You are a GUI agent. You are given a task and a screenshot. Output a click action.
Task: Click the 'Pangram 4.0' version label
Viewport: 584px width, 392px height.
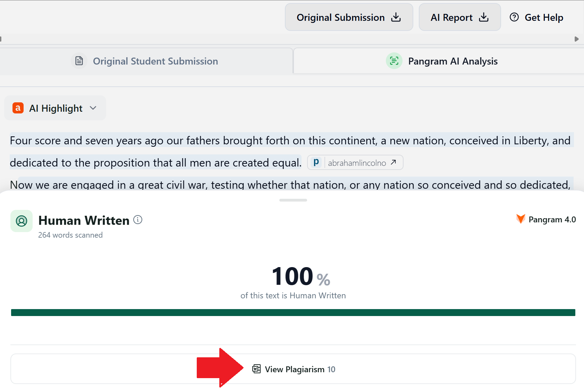click(552, 220)
